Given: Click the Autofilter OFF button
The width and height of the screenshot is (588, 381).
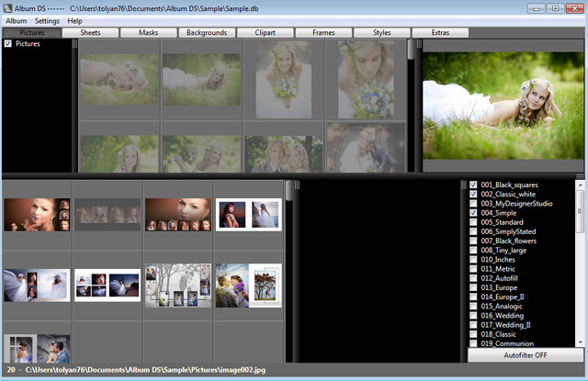Looking at the screenshot, I should coord(526,354).
